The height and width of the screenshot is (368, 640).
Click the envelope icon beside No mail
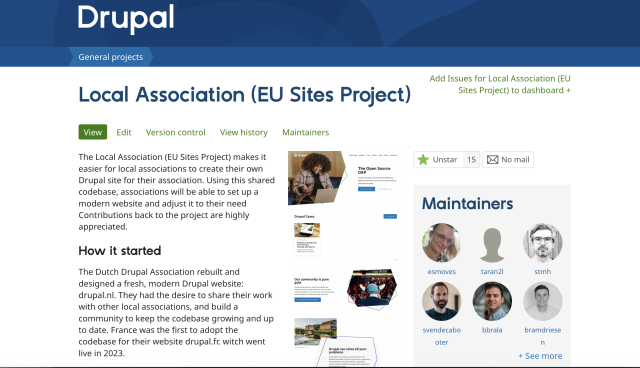point(493,160)
